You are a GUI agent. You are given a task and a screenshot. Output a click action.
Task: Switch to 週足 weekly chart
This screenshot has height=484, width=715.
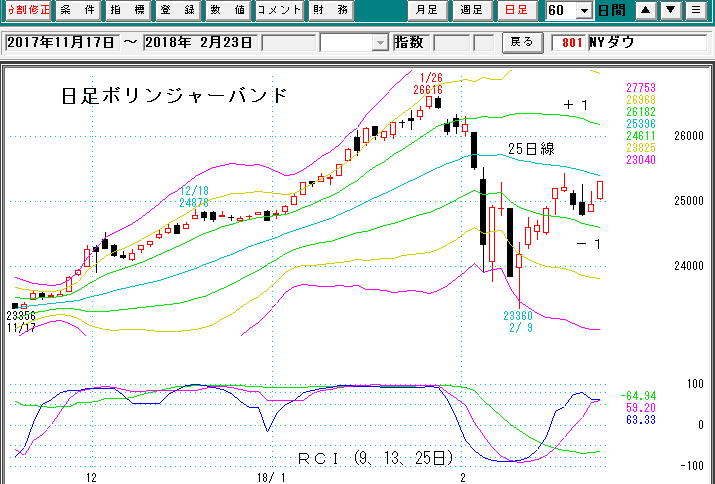[472, 11]
